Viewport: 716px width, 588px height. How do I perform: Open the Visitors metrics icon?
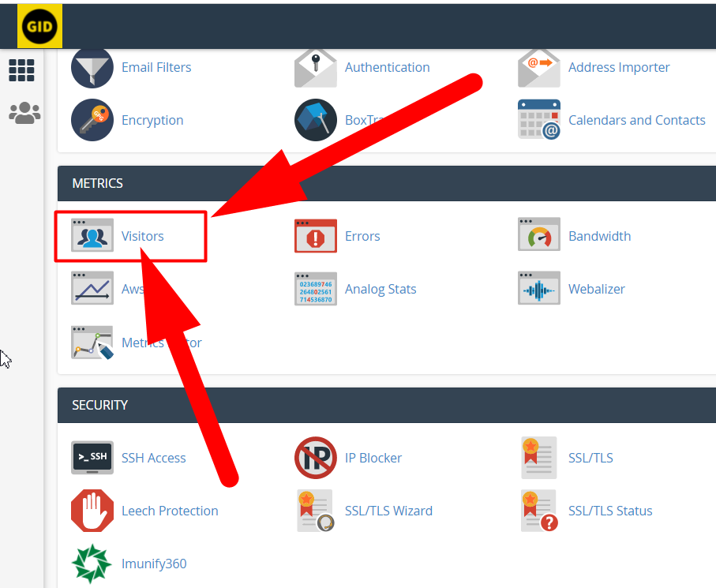(x=92, y=235)
